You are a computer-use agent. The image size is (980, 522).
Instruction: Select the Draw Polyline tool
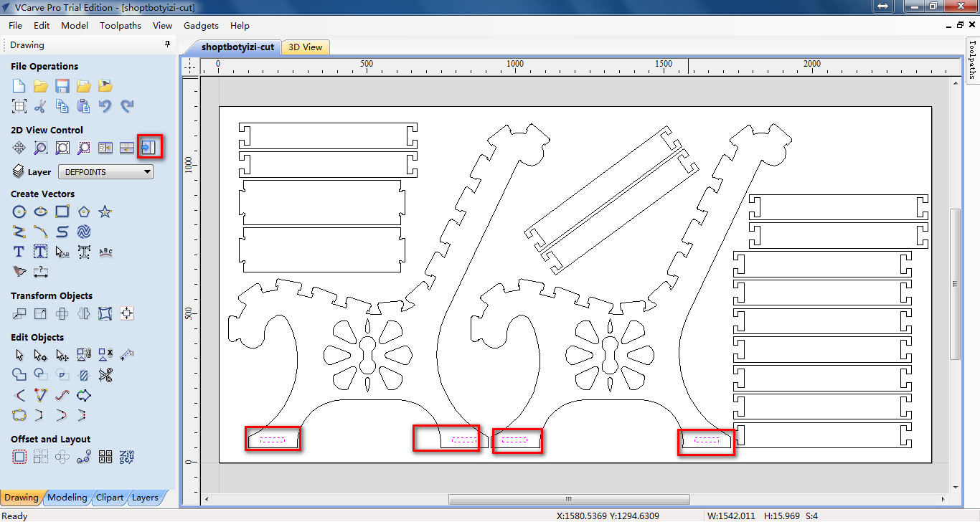click(19, 232)
